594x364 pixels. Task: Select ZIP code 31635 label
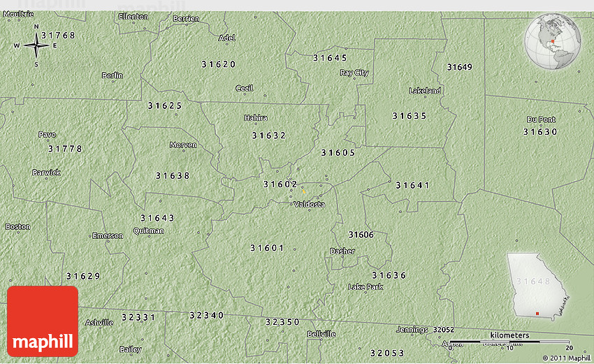click(x=409, y=116)
